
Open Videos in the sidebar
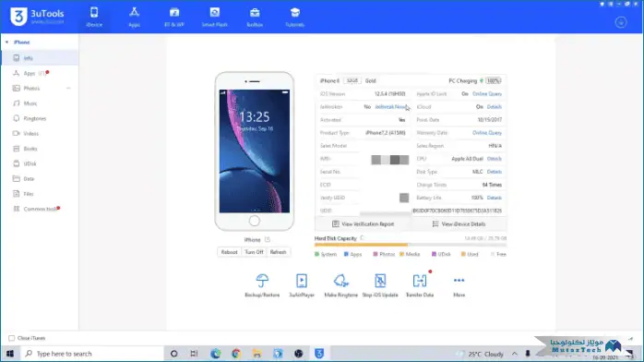pyautogui.click(x=40, y=134)
